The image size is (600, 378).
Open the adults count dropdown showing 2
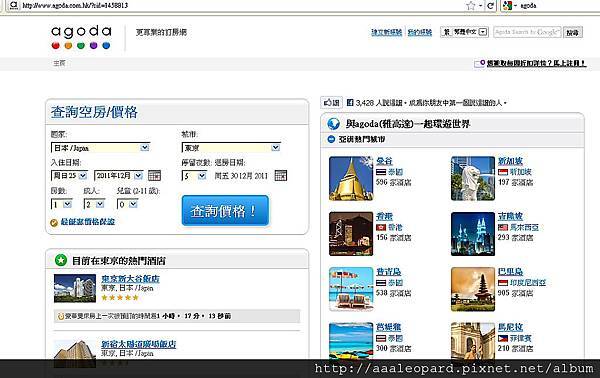94,204
